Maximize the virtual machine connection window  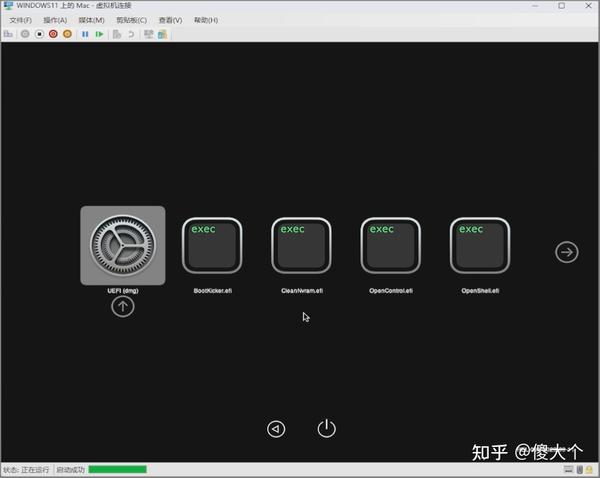(561, 6)
